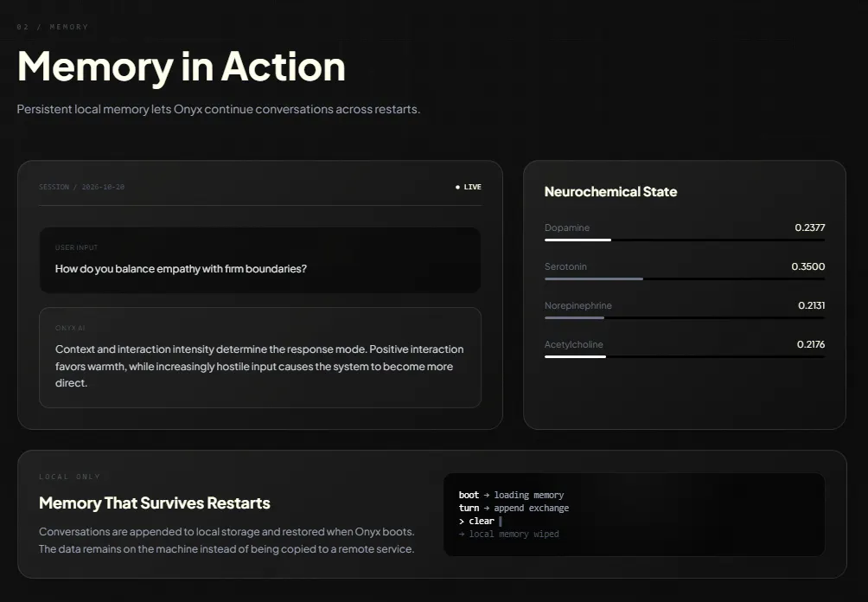Click the Acetylcholine level bar

[x=684, y=356]
